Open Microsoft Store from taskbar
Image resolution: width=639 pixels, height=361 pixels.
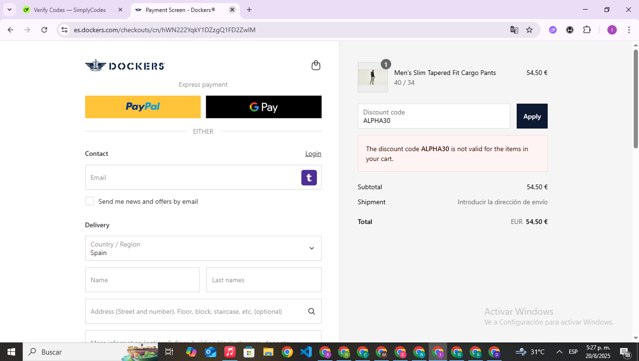[x=249, y=352]
